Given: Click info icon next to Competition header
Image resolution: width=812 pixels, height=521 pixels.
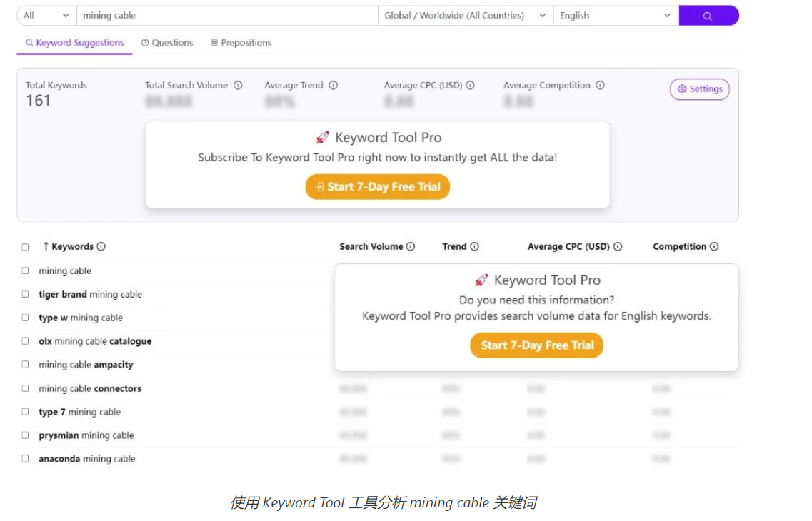Looking at the screenshot, I should [x=714, y=247].
